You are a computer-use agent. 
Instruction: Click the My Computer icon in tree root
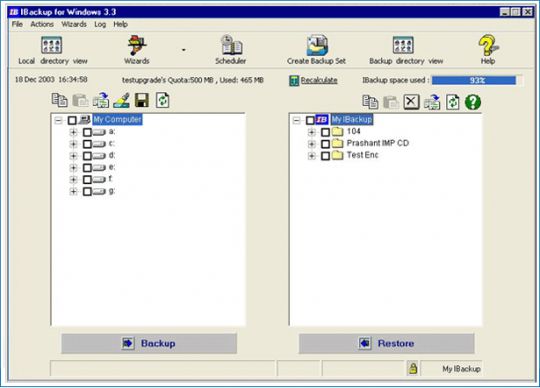click(85, 119)
